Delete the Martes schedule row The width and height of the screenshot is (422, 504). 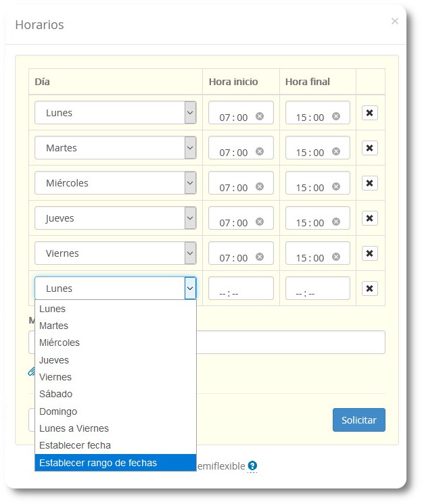pos(369,148)
